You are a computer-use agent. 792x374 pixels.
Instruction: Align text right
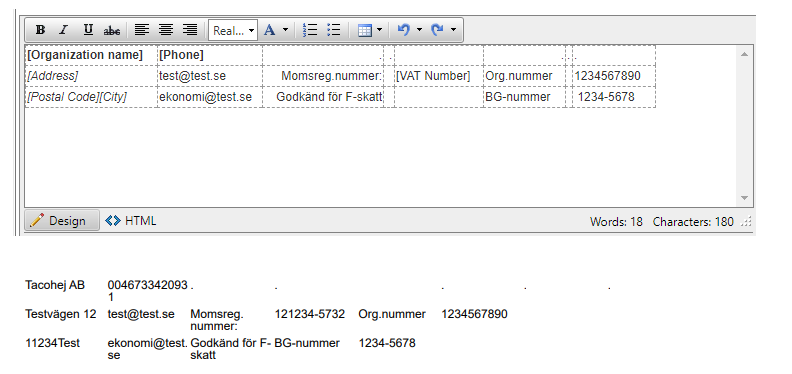pos(190,30)
